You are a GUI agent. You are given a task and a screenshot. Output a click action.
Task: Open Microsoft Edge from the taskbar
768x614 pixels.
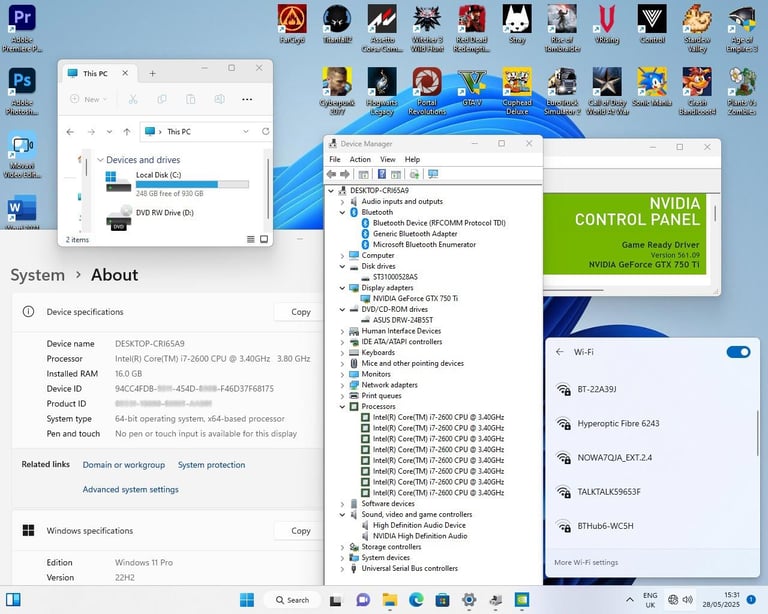[415, 599]
